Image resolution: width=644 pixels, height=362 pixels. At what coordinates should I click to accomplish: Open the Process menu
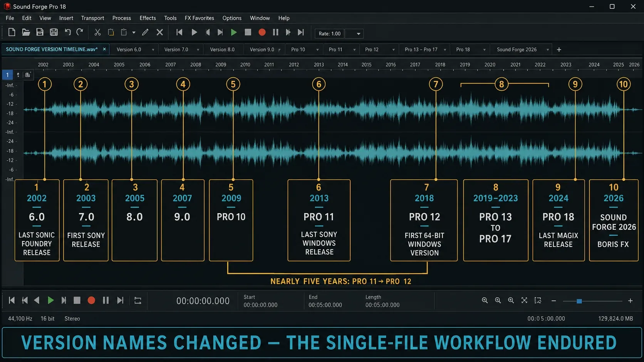[122, 18]
